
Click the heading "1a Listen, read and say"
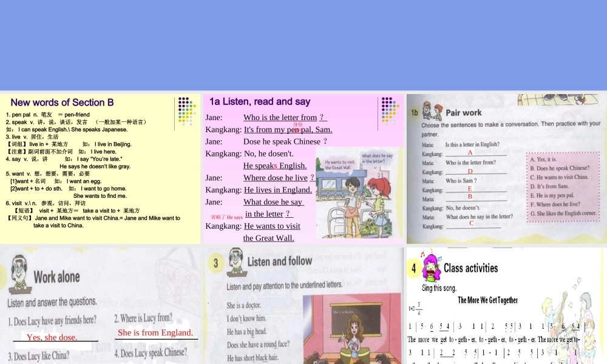coord(260,102)
